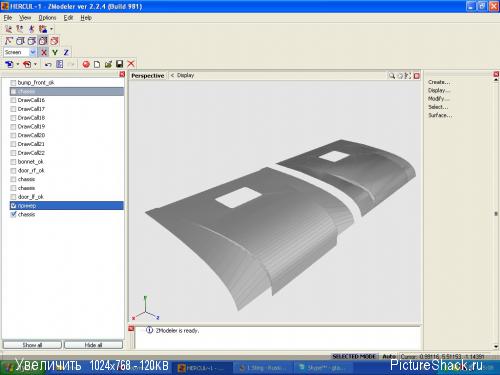Screen dimensions: 500x375
Task: Close the commands panel red icon
Action: coord(496,74)
